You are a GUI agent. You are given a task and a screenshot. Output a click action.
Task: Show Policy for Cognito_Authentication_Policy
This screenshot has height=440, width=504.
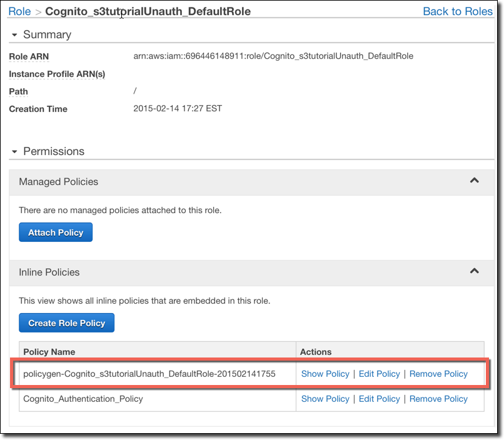(x=325, y=399)
